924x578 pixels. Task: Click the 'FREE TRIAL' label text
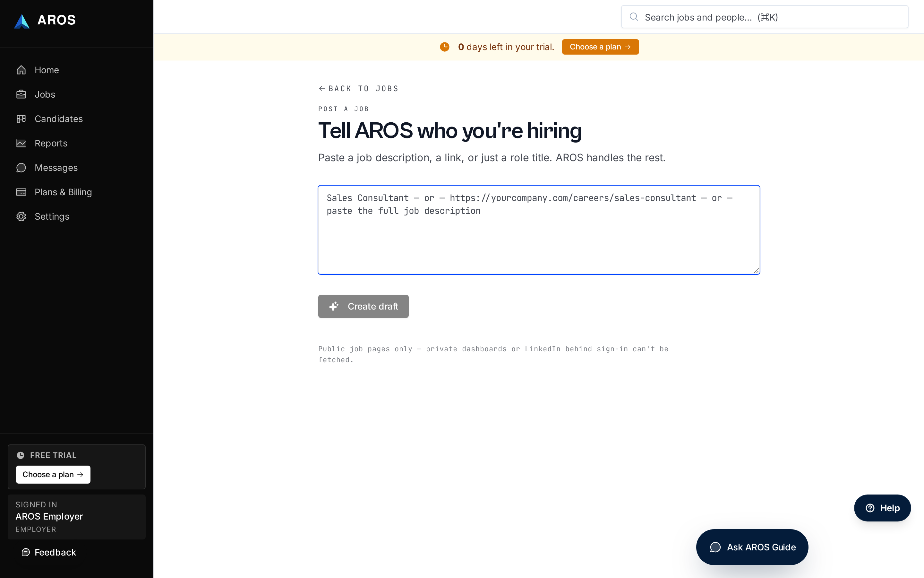coord(53,455)
